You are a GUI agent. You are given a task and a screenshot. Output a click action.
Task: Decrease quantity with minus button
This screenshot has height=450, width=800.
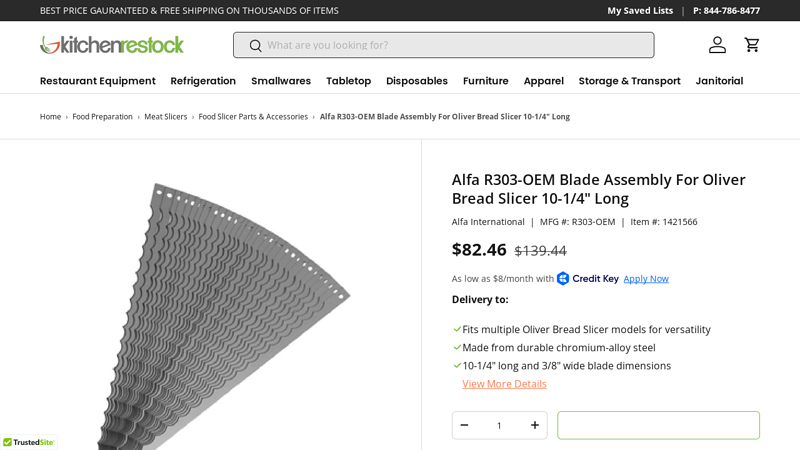pos(464,425)
